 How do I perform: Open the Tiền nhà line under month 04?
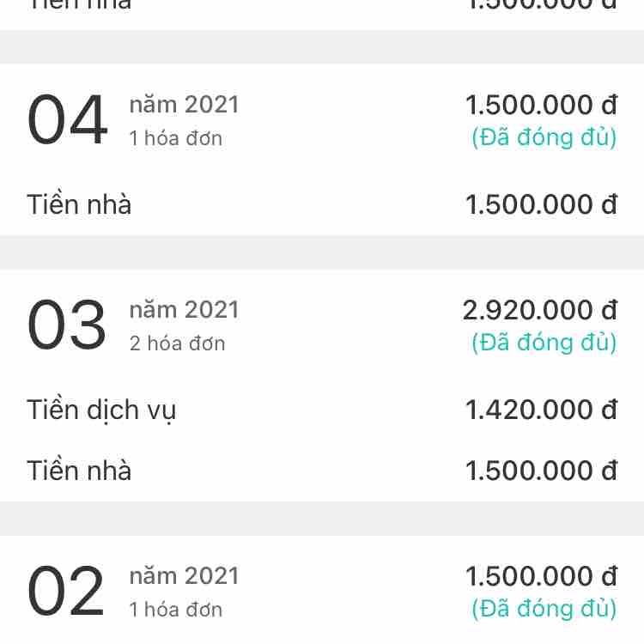click(x=79, y=205)
